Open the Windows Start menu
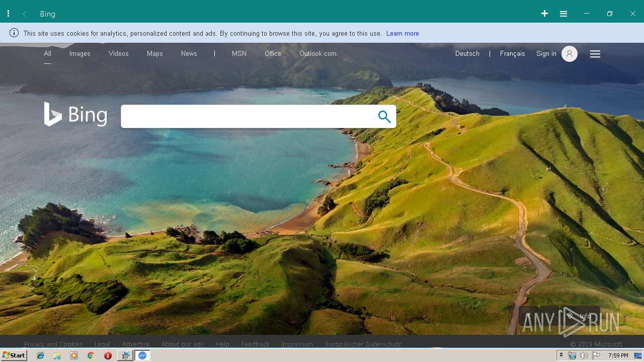This screenshot has width=644, height=362. coord(14,355)
